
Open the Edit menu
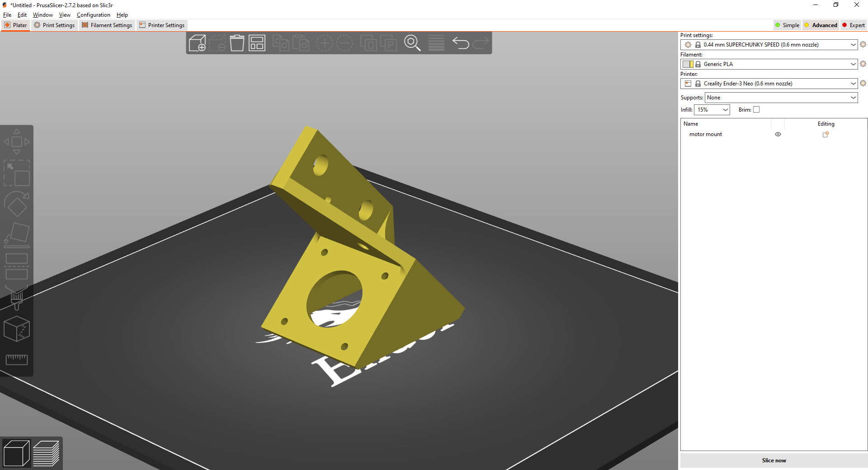tap(22, 15)
